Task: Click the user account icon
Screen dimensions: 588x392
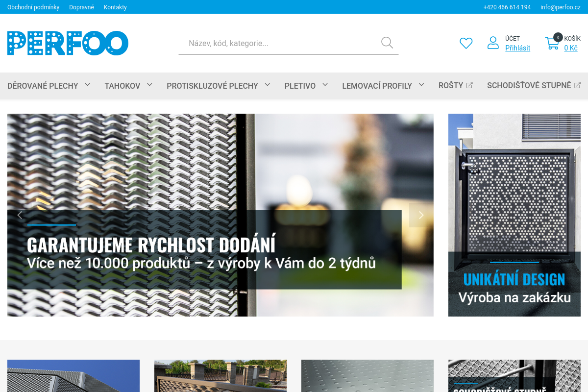Action: coord(493,43)
